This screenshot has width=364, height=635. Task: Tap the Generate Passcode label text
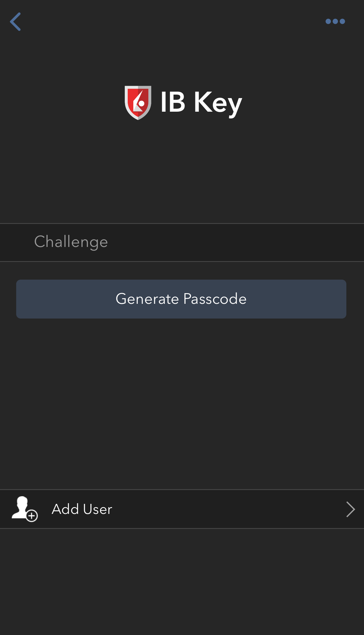[181, 299]
